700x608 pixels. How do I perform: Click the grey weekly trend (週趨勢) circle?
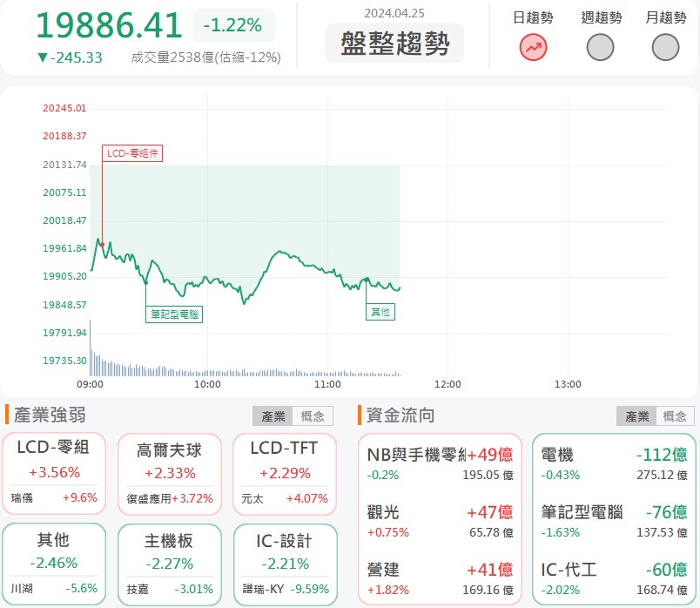click(x=600, y=47)
